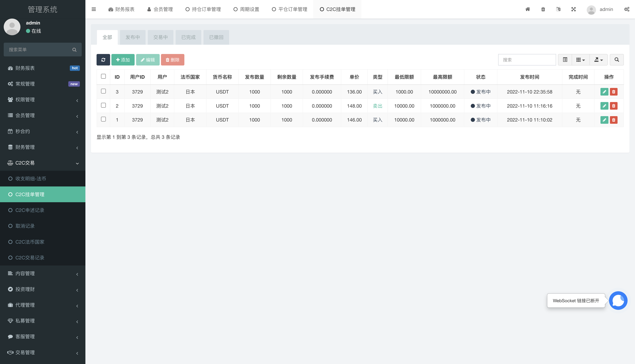The width and height of the screenshot is (635, 364).
Task: Click the green 添加 button
Action: (123, 60)
